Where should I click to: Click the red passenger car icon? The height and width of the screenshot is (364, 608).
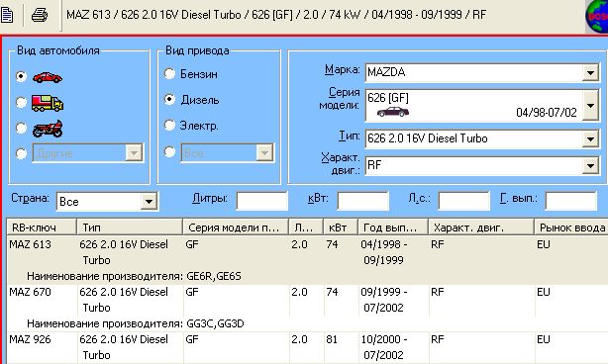48,77
